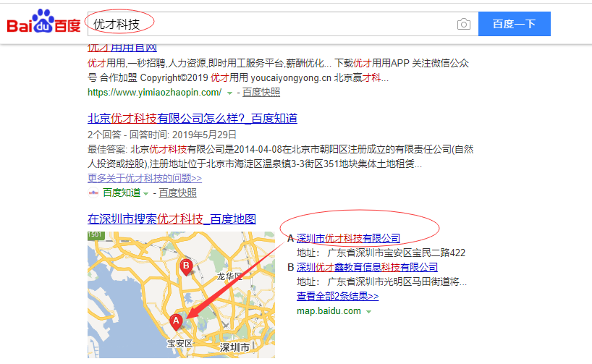592x364 pixels.
Task: Select the 2个回答 - 回答时间 line
Action: coord(162,135)
